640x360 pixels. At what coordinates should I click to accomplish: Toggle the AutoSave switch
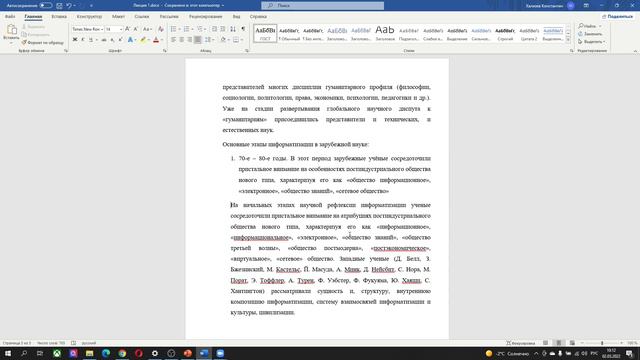point(46,6)
